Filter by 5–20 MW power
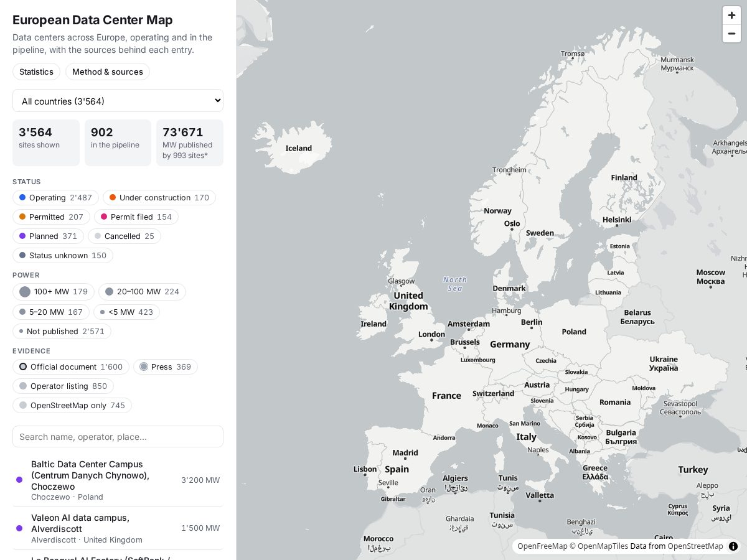This screenshot has width=747, height=560. pyautogui.click(x=51, y=312)
